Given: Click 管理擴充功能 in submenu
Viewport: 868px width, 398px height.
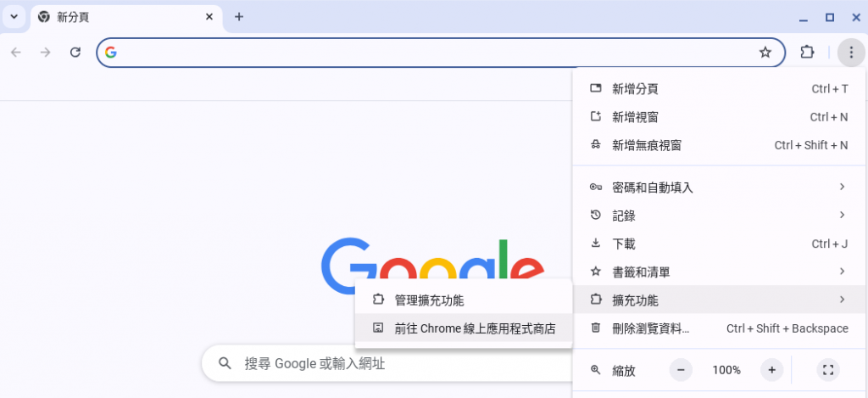Looking at the screenshot, I should coord(464,300).
